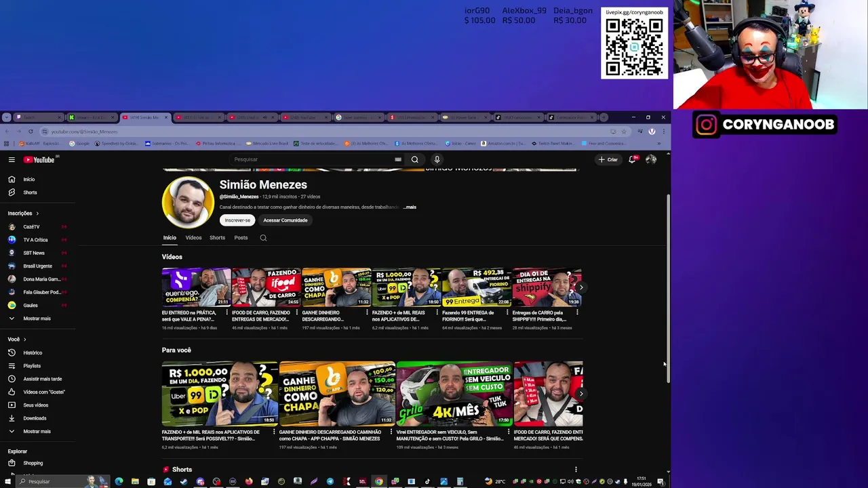868x488 pixels.
Task: Click next arrow on Para você carousel
Action: click(x=580, y=394)
